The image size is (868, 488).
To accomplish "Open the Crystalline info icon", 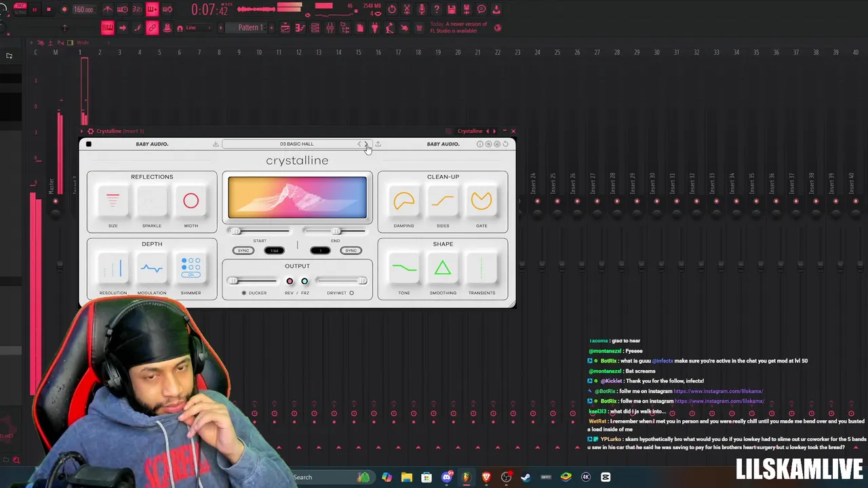I will 479,144.
